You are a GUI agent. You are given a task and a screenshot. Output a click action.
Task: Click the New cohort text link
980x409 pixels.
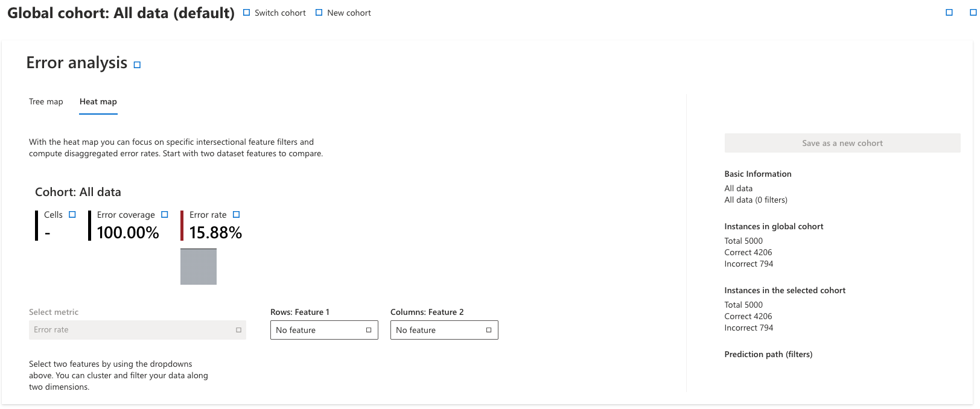[x=349, y=13]
